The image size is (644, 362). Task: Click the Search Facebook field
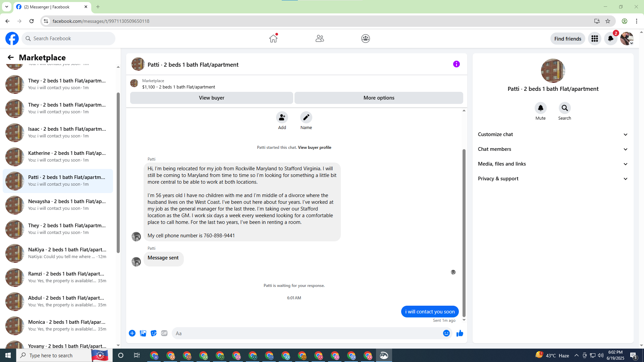(x=68, y=39)
